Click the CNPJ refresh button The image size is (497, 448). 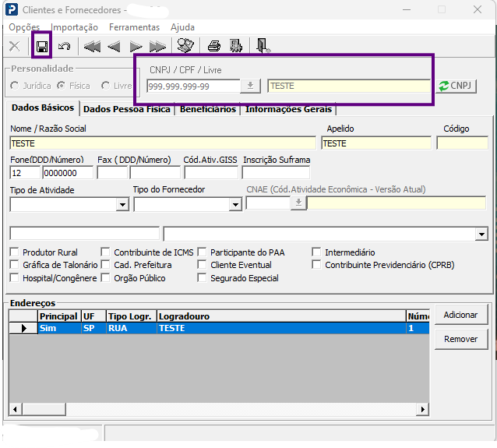click(x=456, y=86)
